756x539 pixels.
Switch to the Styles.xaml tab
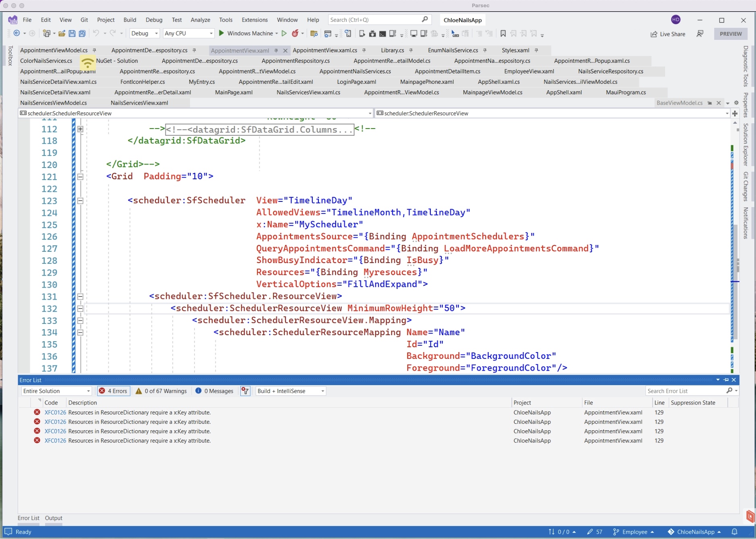(x=515, y=50)
